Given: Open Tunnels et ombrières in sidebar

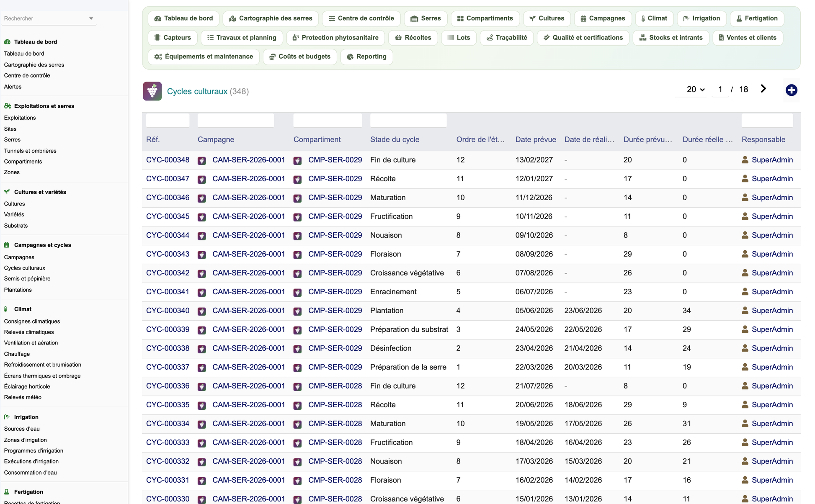Looking at the screenshot, I should click(30, 151).
